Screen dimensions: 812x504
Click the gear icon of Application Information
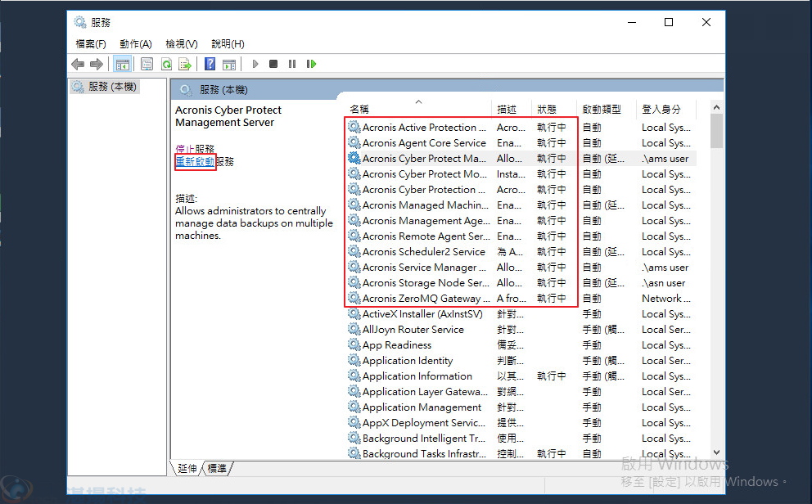(x=354, y=376)
